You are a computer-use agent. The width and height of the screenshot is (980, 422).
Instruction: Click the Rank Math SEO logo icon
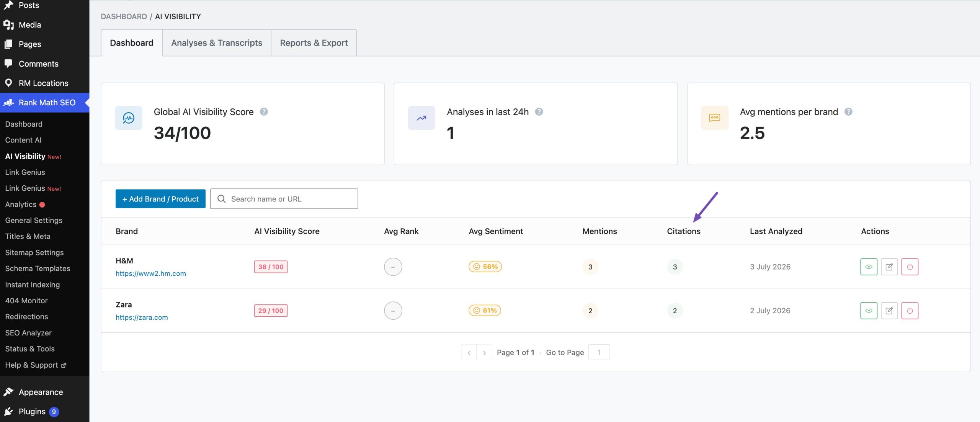pyautogui.click(x=8, y=103)
